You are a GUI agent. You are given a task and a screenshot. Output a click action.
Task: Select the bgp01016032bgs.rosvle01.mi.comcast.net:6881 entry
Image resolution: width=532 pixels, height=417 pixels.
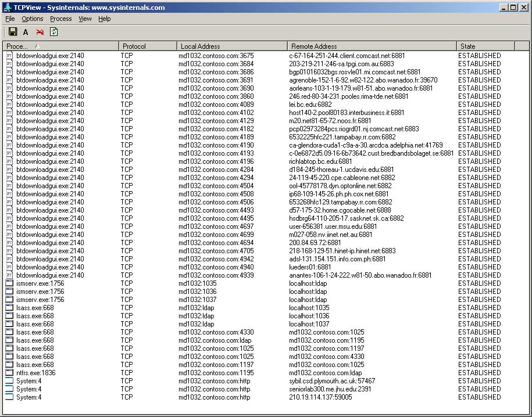click(x=355, y=72)
